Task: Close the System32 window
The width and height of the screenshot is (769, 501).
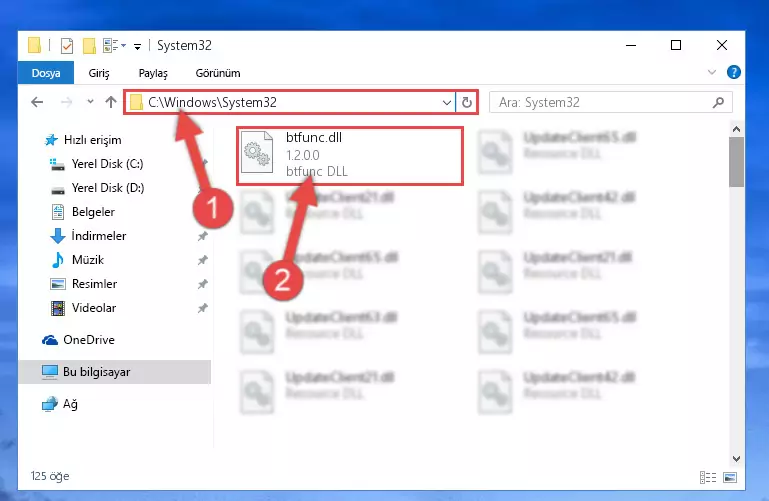Action: pyautogui.click(x=722, y=45)
